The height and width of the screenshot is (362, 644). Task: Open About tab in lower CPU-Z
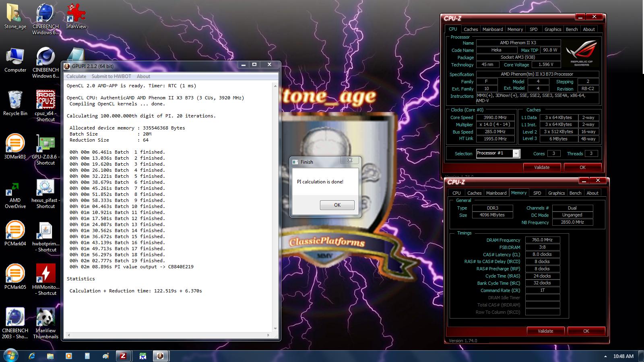(x=592, y=193)
